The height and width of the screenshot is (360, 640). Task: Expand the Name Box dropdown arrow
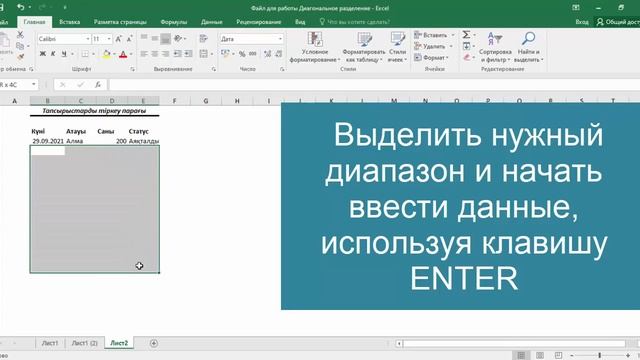pos(33,84)
